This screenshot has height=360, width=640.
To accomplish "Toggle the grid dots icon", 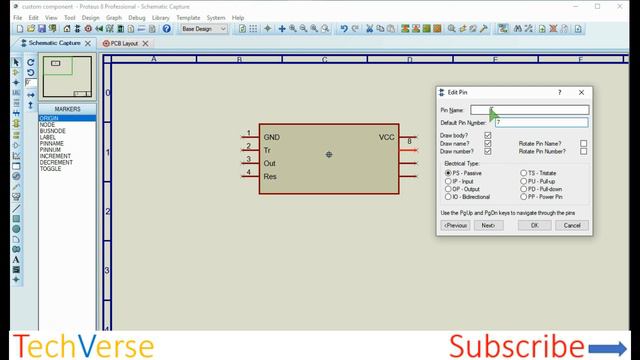I will pyautogui.click(x=253, y=29).
